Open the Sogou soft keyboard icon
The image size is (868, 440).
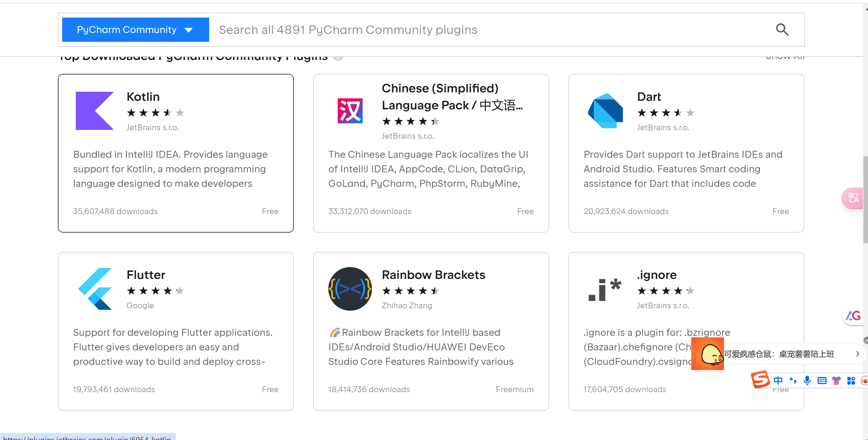(822, 380)
